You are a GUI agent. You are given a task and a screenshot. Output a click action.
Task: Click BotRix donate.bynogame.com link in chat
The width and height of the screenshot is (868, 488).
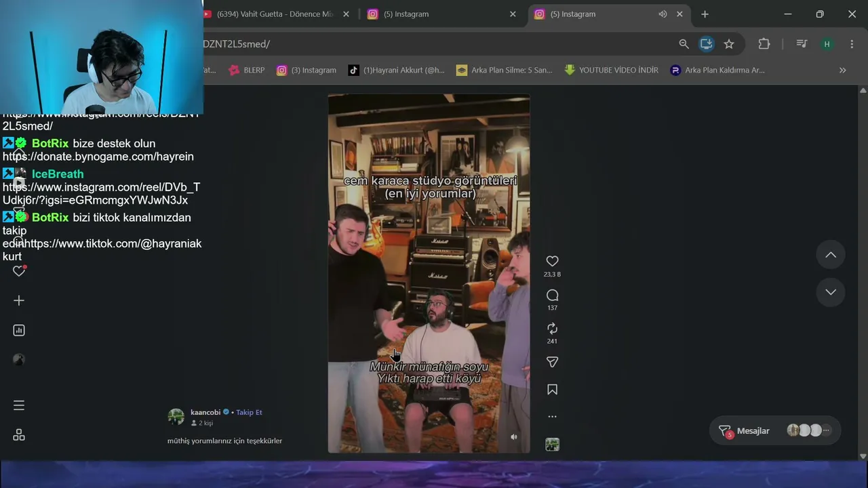[x=98, y=157]
